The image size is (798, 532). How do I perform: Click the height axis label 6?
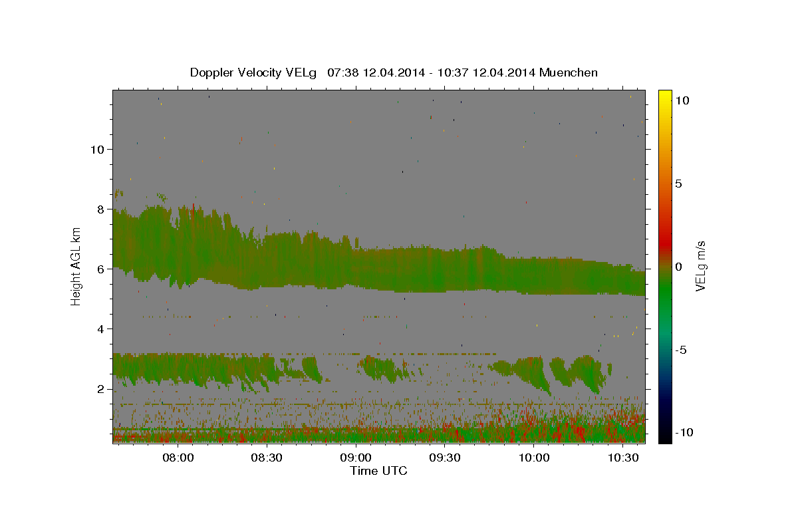[x=101, y=269]
